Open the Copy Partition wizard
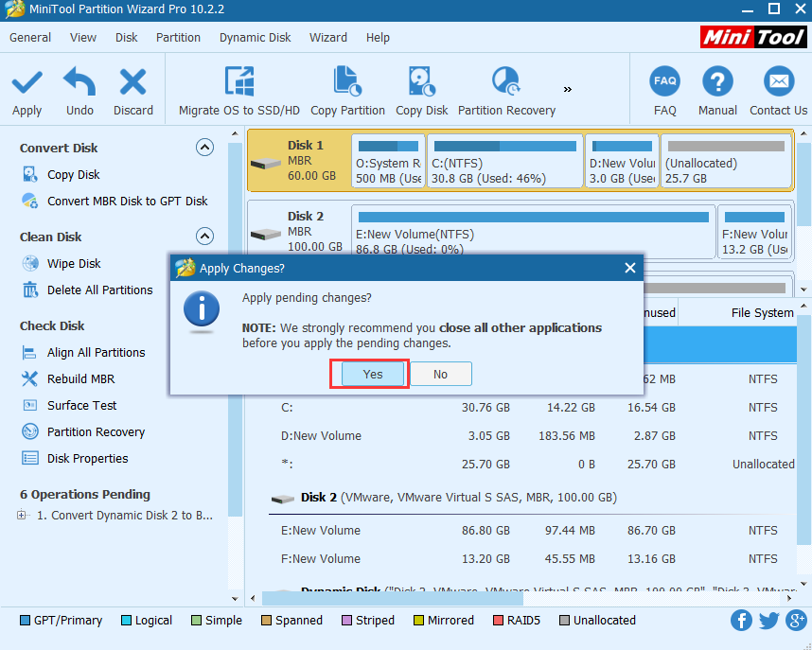Viewport: 812px width, 650px height. [347, 91]
